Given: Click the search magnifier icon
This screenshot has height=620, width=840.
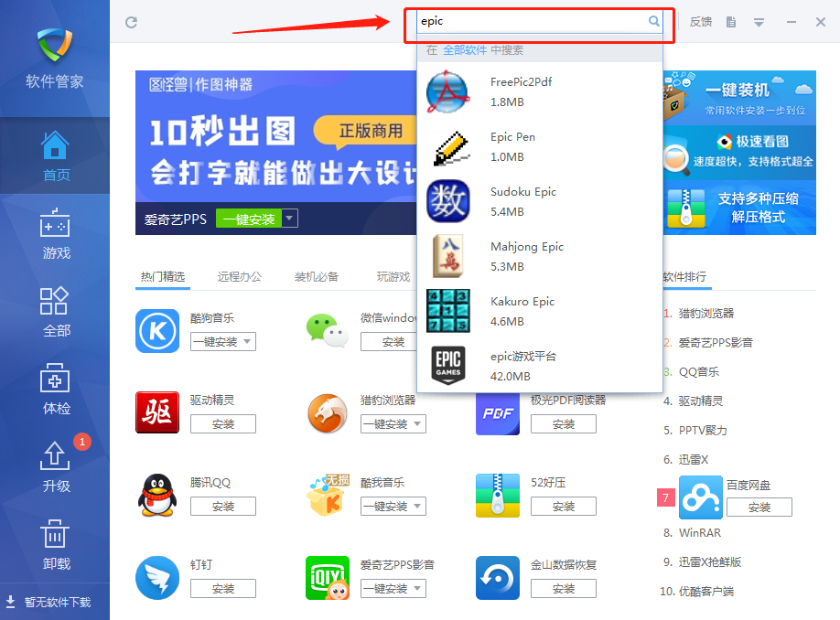Looking at the screenshot, I should (x=654, y=21).
